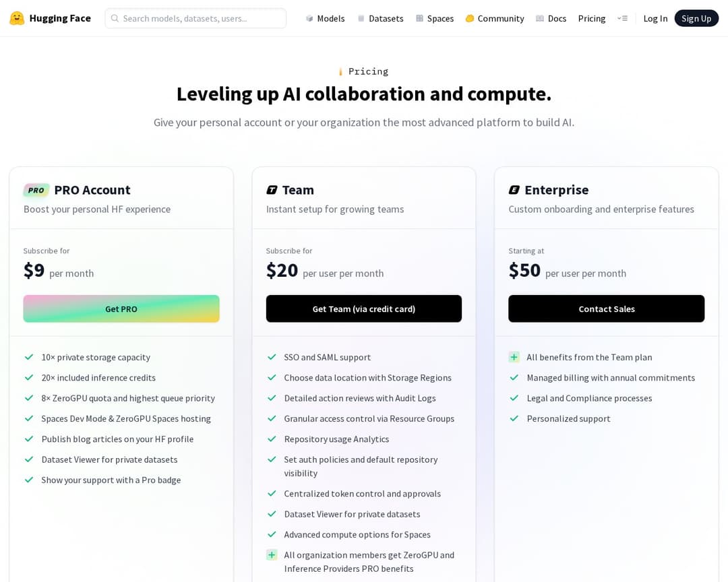Click the Team plan stack icon

[272, 190]
